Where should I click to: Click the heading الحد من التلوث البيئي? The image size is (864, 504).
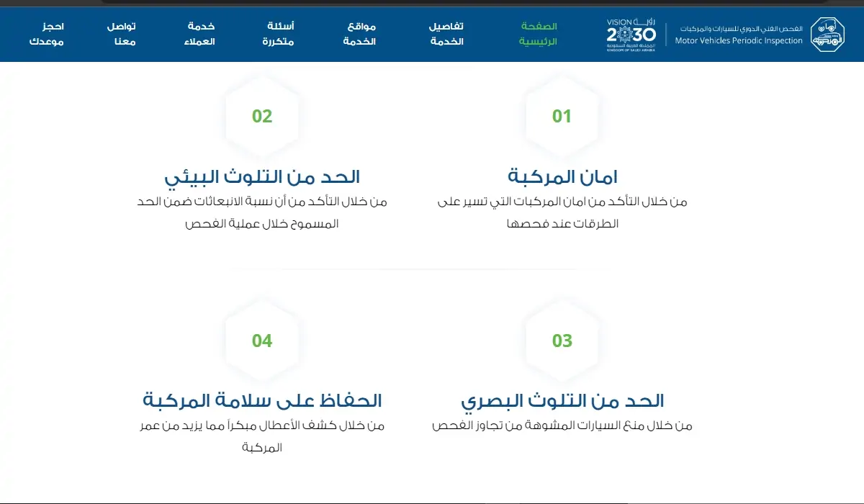coord(262,176)
